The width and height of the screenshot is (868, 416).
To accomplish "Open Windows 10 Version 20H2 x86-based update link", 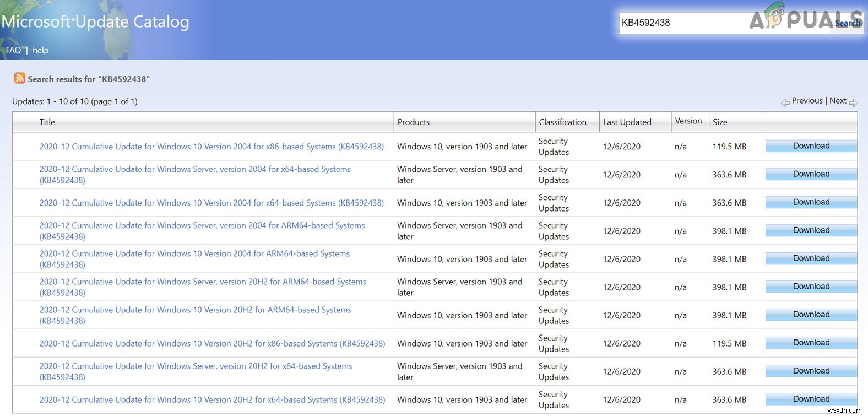I will (212, 343).
